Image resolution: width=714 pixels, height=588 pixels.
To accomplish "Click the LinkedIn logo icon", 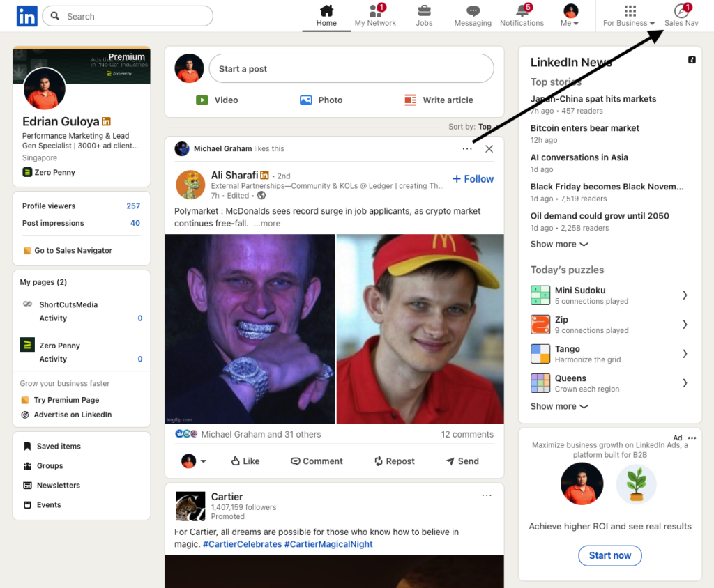I will (27, 16).
